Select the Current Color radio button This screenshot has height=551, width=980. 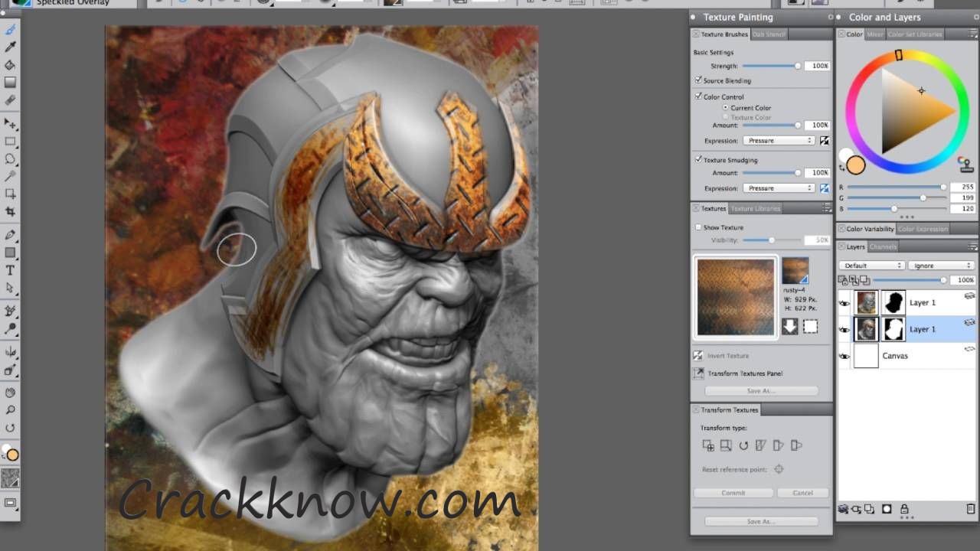coord(726,108)
